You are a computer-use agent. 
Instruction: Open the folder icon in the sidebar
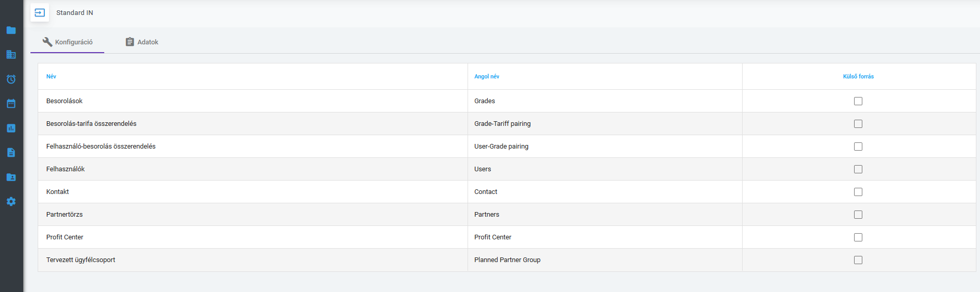tap(11, 30)
